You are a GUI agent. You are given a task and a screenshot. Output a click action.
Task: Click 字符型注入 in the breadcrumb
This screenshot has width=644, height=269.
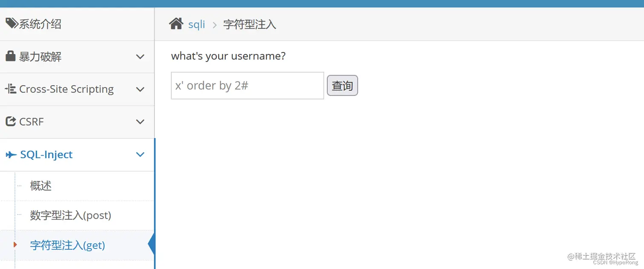coord(250,24)
